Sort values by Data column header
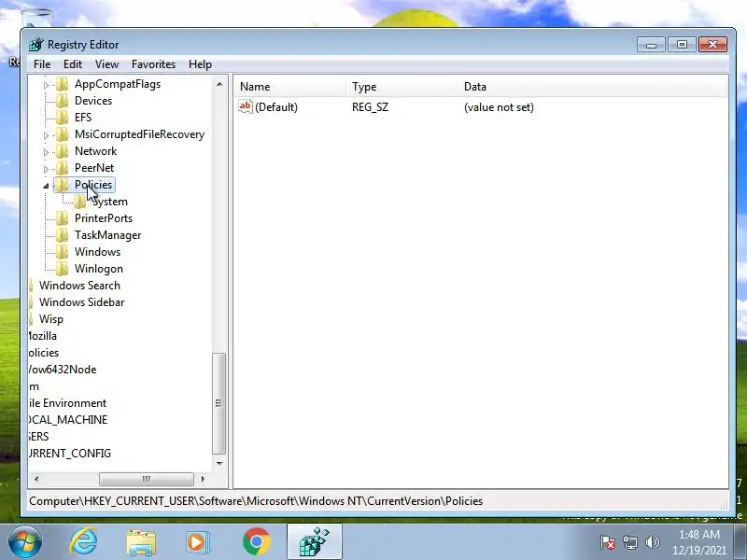 point(593,87)
